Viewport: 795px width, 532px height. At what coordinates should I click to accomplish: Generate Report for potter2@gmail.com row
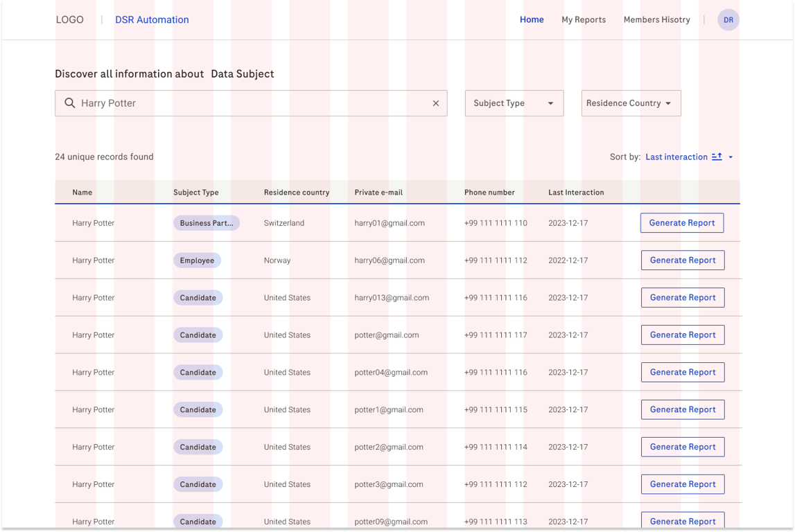click(x=683, y=447)
